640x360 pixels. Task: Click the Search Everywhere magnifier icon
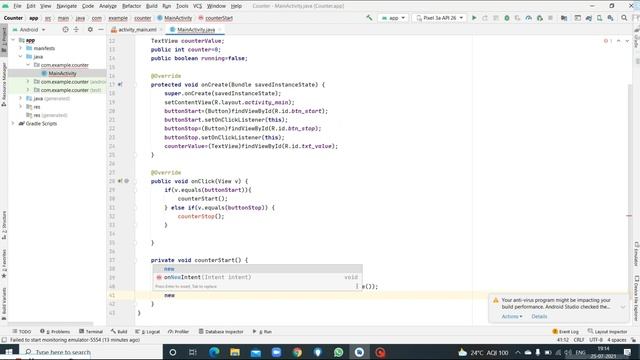(624, 18)
